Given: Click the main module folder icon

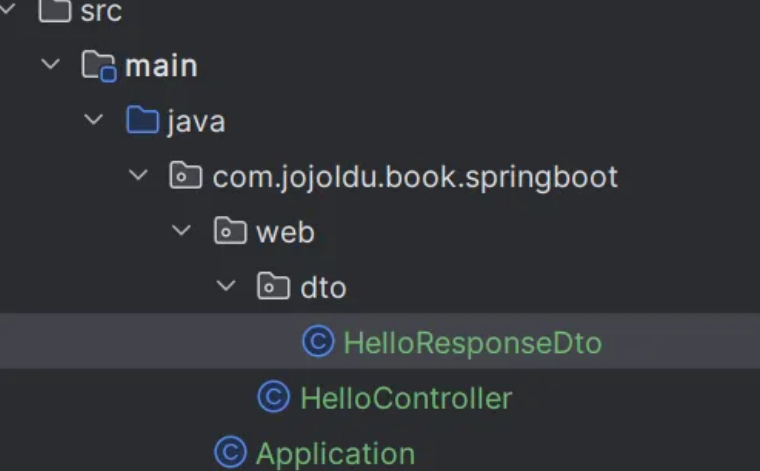Looking at the screenshot, I should [x=99, y=65].
